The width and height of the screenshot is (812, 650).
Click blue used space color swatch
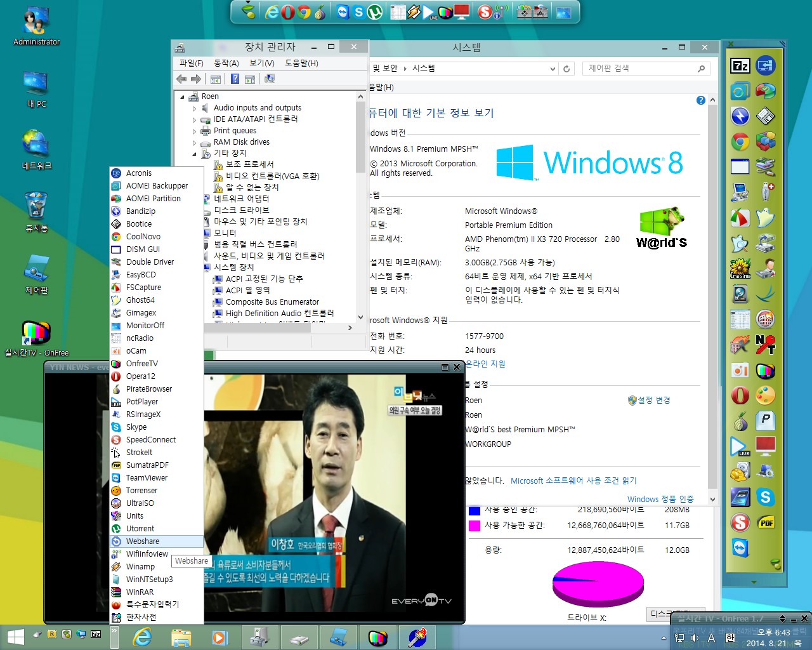coord(474,510)
